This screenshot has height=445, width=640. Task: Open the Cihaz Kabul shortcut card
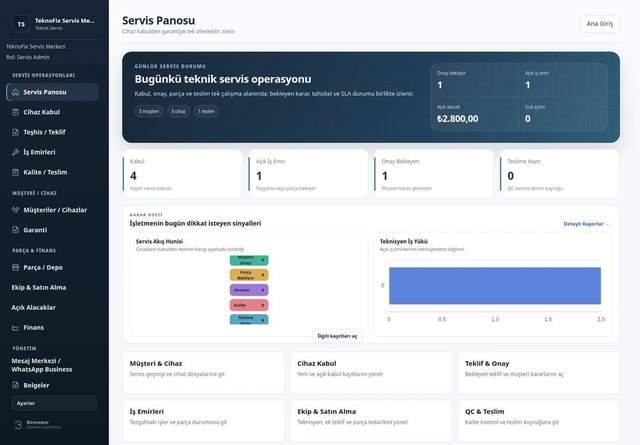pyautogui.click(x=371, y=372)
